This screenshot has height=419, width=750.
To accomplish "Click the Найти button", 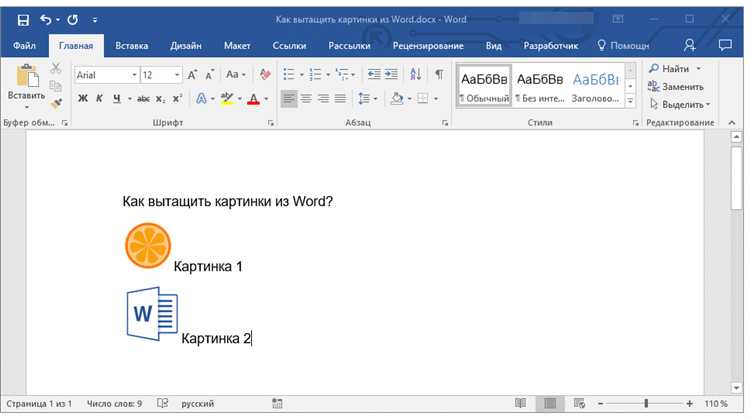I will pyautogui.click(x=669, y=69).
